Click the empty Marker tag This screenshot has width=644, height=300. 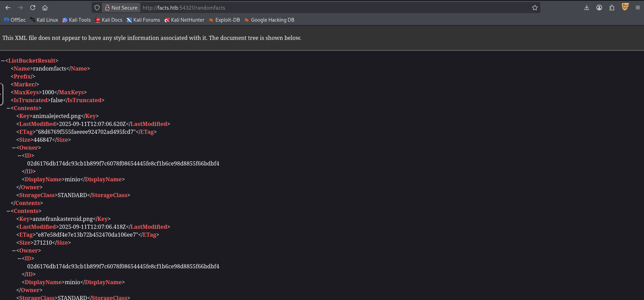pos(25,84)
